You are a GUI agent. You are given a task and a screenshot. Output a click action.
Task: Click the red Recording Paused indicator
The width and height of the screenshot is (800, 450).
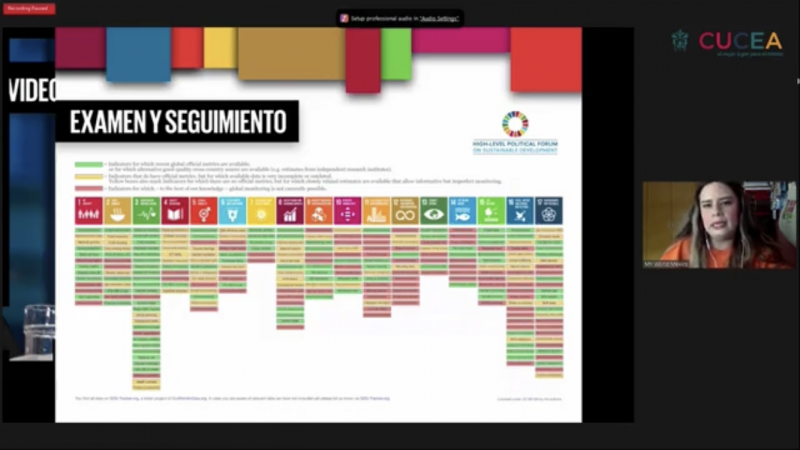coord(30,9)
